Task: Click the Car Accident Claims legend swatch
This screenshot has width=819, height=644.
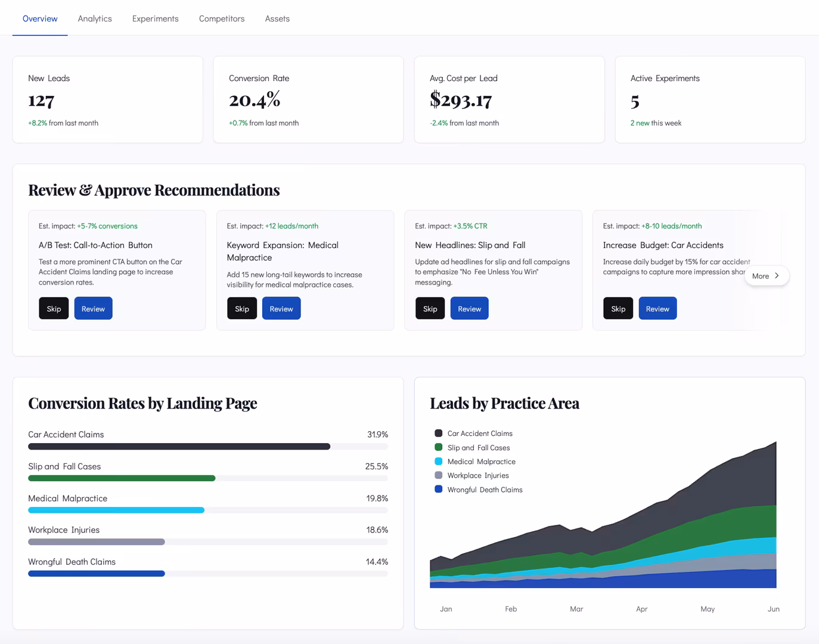Action: coord(439,433)
